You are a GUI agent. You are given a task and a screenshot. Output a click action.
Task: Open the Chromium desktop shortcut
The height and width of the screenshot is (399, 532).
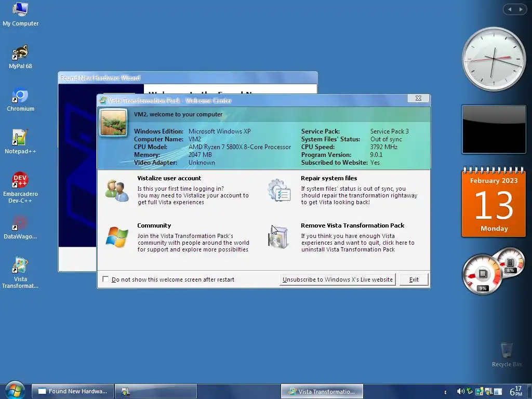pos(20,99)
